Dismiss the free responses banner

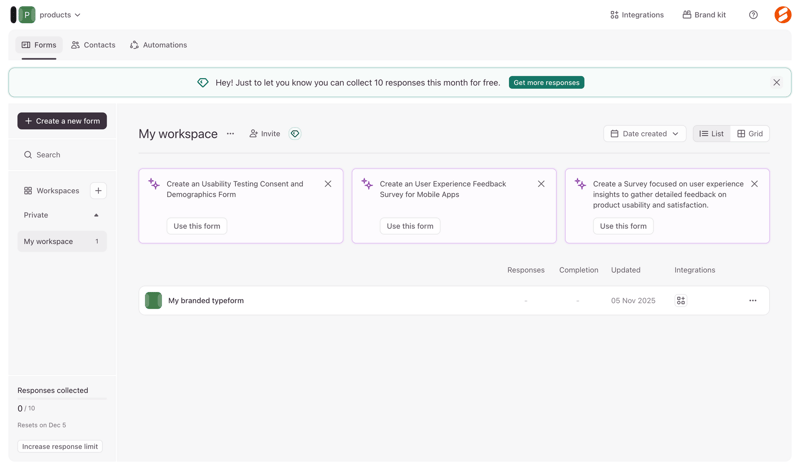[x=777, y=83]
